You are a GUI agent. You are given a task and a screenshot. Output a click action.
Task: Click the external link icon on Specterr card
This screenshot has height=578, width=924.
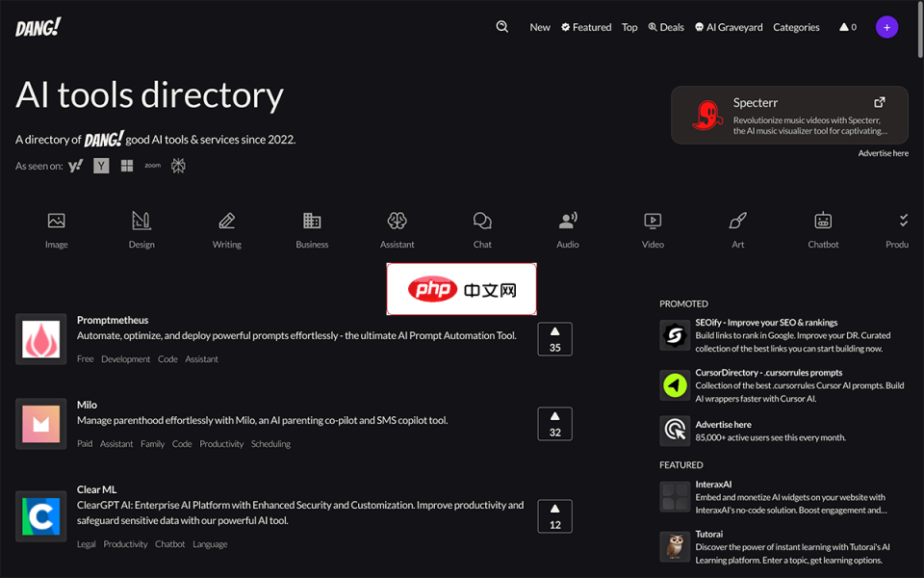click(879, 102)
